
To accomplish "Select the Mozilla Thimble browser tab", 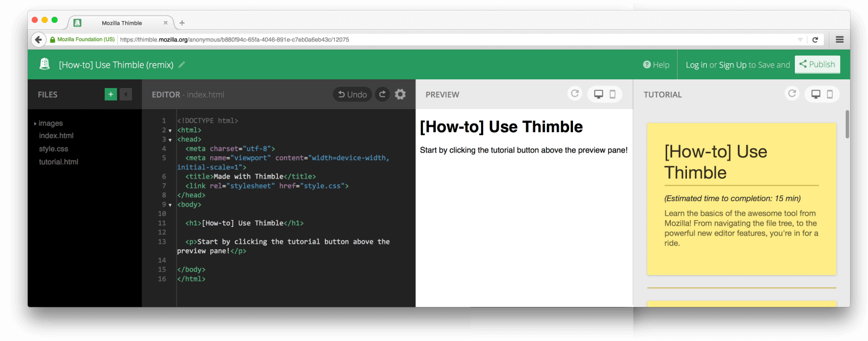I will coord(122,23).
